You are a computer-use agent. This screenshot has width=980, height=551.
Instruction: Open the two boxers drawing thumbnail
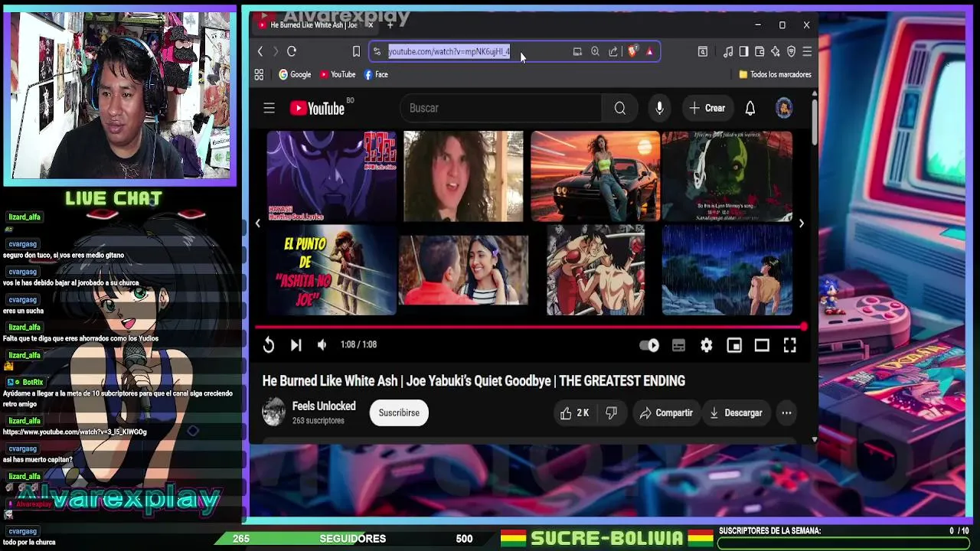595,269
